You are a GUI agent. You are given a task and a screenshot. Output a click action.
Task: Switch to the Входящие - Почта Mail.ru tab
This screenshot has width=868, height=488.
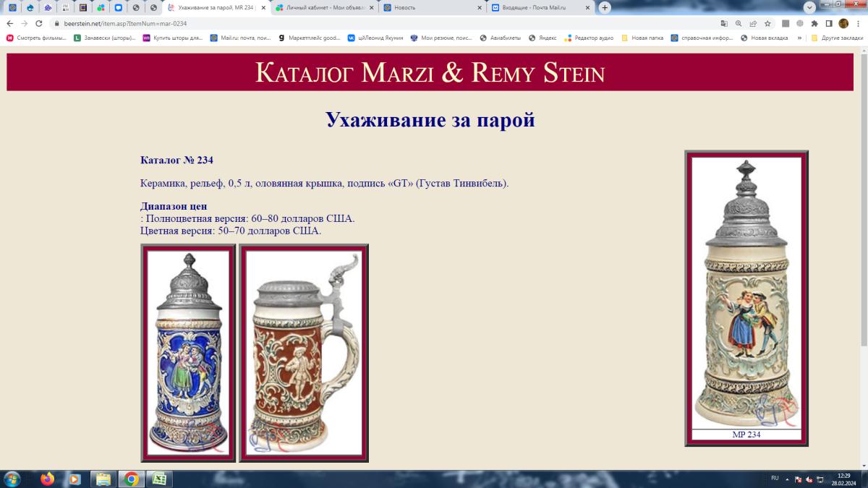point(541,7)
